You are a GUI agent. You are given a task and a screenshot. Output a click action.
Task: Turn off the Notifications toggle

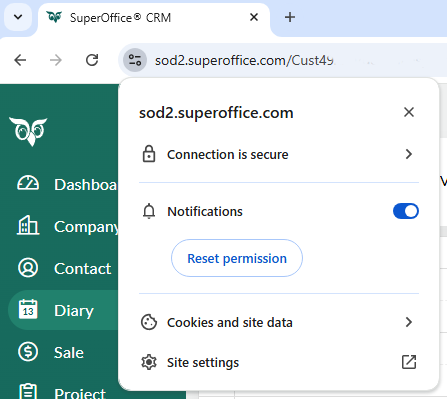pos(406,211)
